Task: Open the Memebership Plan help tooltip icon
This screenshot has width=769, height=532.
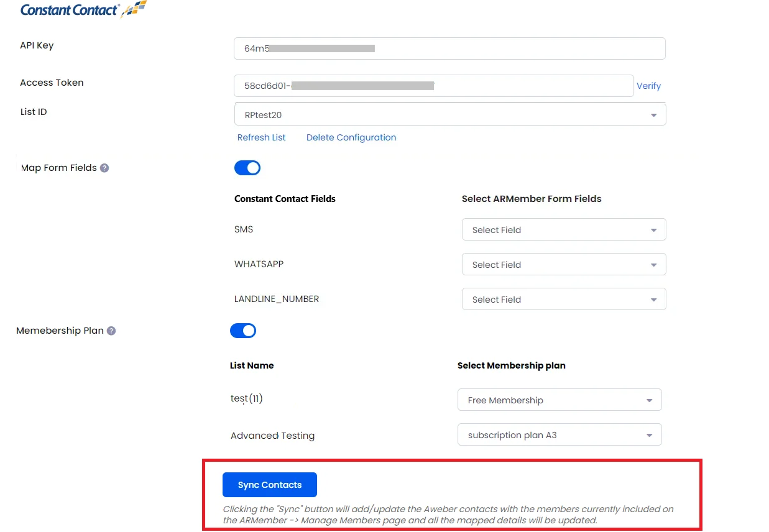Action: (111, 331)
